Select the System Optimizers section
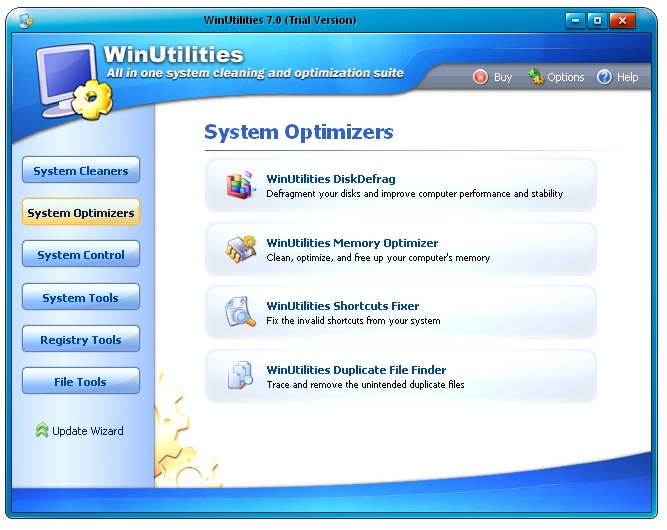Image resolution: width=667 pixels, height=530 pixels. tap(81, 212)
